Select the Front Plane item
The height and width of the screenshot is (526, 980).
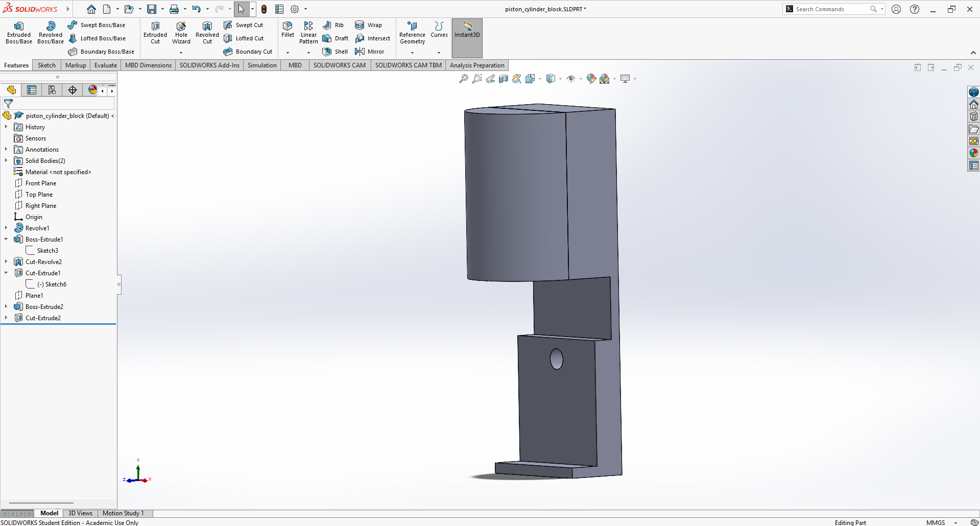[41, 183]
